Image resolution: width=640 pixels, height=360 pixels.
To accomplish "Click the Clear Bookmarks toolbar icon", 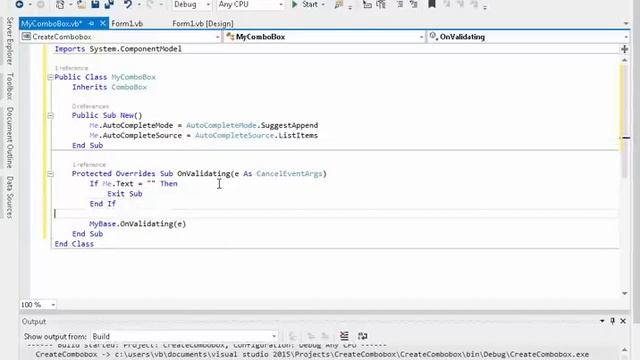I will click(x=474, y=4).
